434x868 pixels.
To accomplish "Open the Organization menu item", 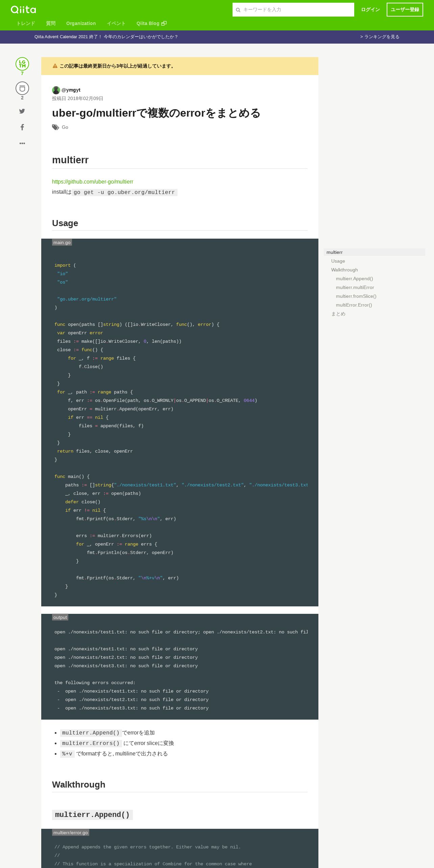I will [81, 23].
